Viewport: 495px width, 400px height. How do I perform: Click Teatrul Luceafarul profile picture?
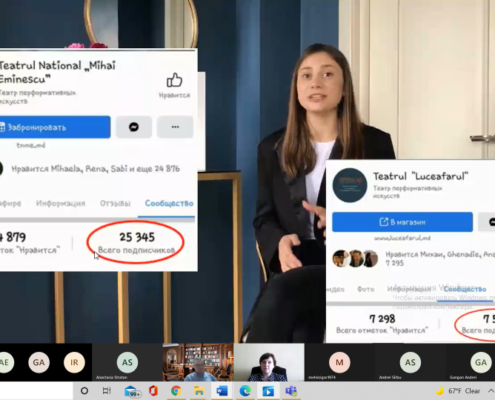350,185
